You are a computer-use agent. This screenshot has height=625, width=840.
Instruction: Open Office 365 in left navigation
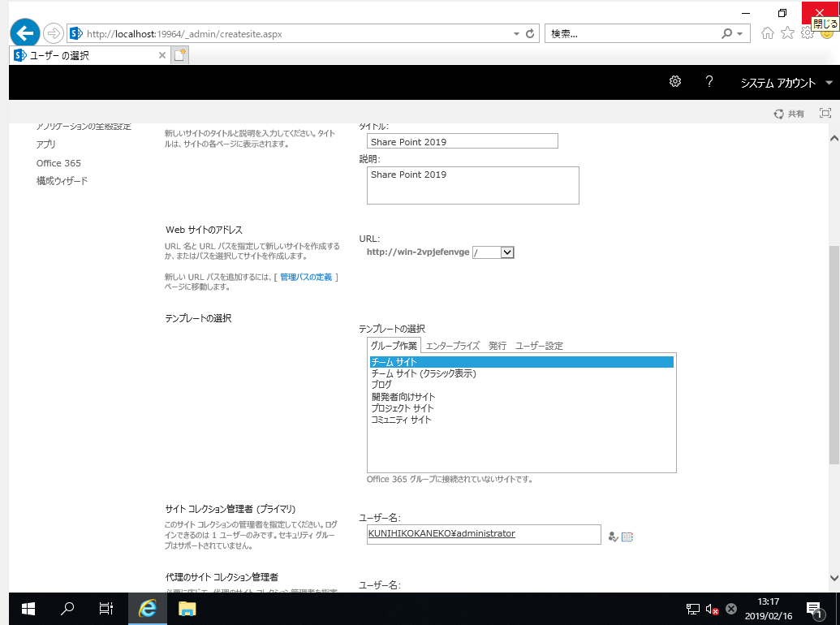tap(58, 163)
